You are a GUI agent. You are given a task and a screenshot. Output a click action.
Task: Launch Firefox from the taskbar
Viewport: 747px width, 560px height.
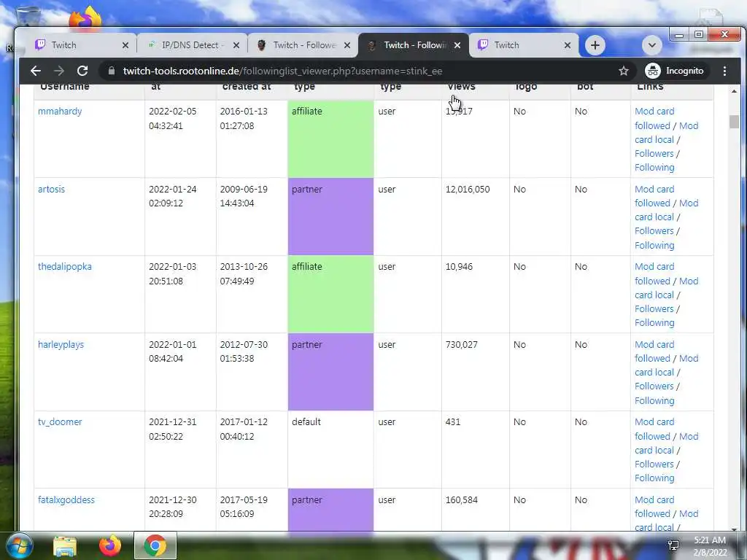(110, 545)
